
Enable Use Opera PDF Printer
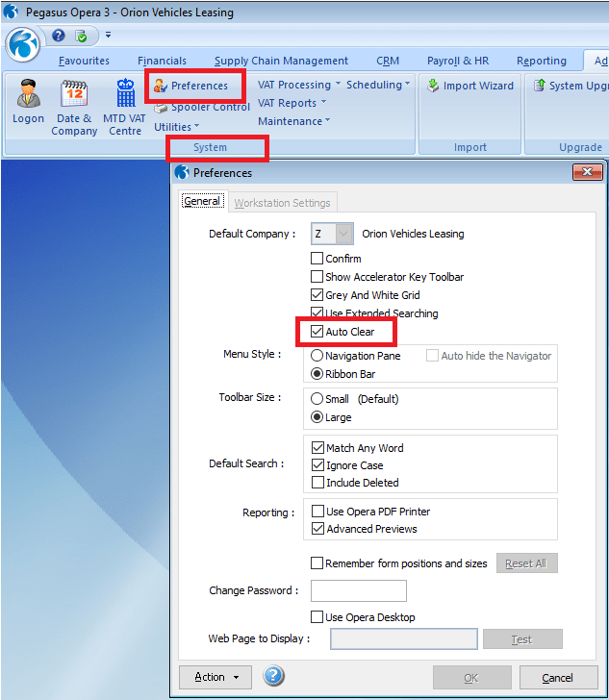(x=317, y=512)
